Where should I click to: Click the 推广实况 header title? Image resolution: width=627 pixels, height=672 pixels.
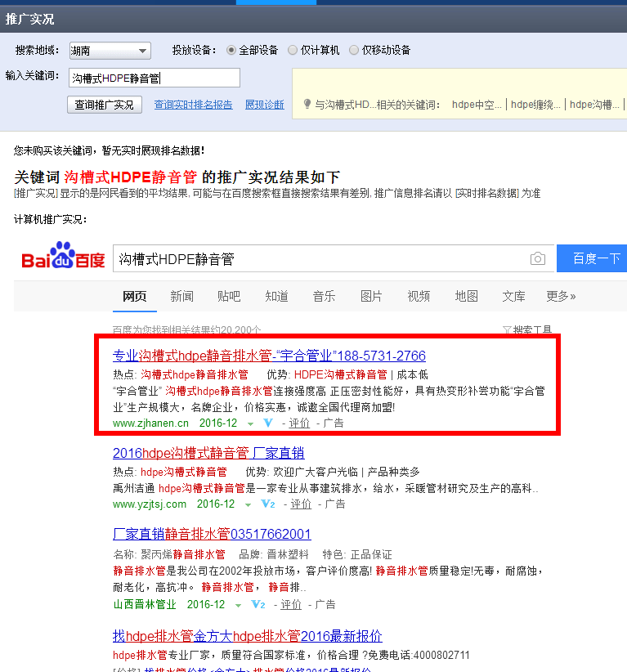click(29, 20)
